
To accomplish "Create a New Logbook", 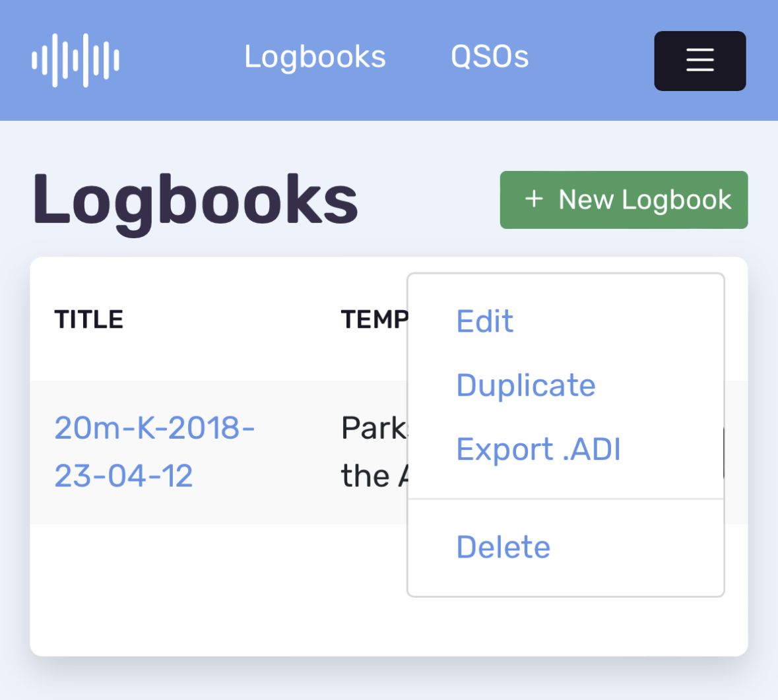I will pos(623,199).
